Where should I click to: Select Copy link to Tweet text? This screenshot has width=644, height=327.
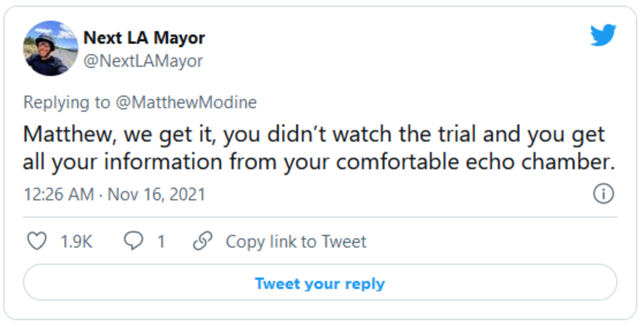296,242
